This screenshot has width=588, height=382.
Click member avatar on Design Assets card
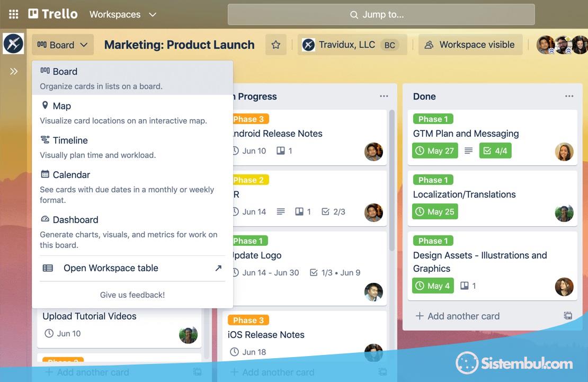click(564, 287)
